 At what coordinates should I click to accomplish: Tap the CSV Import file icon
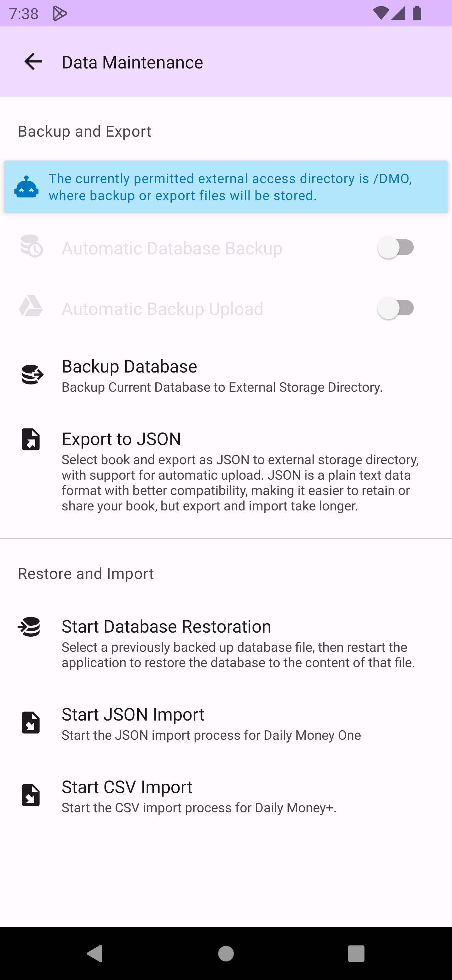(31, 795)
